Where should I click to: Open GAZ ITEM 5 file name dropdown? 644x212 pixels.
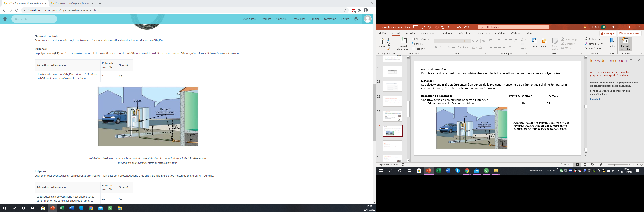[x=464, y=27]
